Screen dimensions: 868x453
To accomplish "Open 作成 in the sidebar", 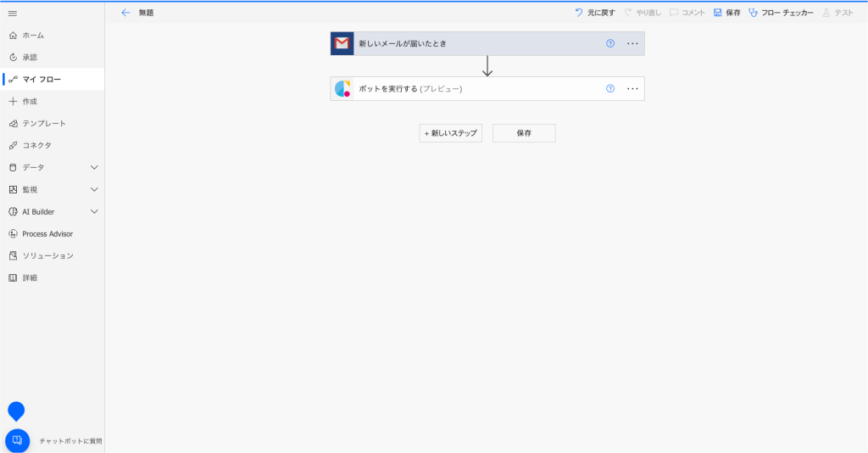I will pos(52,101).
